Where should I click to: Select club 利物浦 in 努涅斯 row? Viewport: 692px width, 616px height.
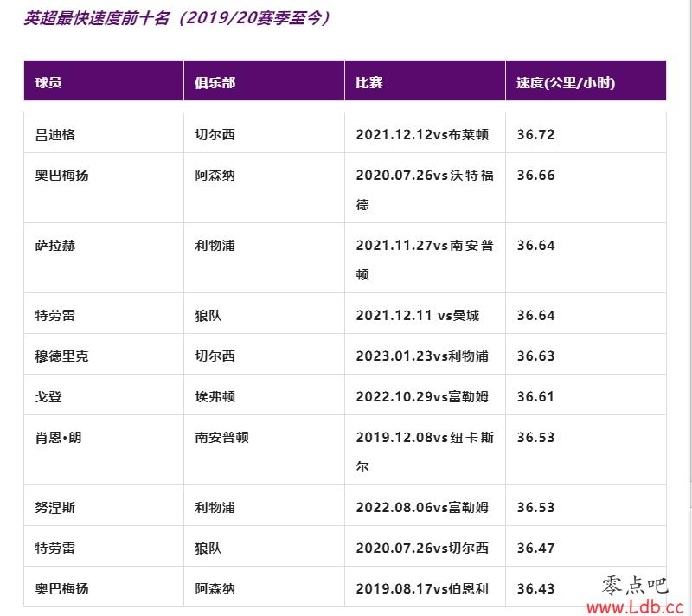tap(215, 508)
